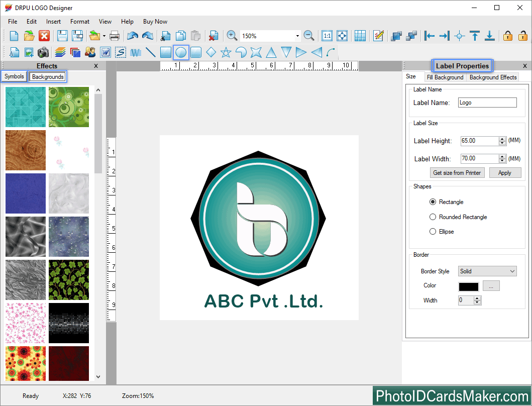This screenshot has width=532, height=406.
Task: Open the Format menu
Action: pos(80,22)
